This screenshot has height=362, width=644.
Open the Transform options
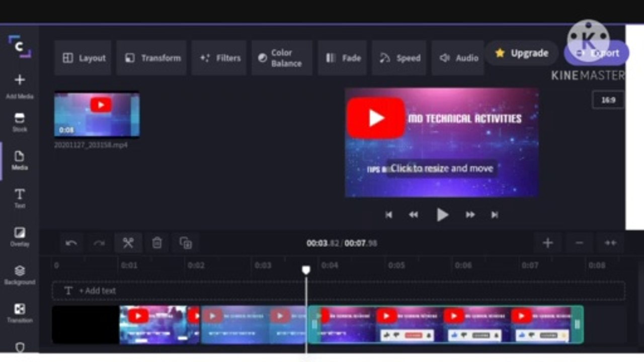point(151,58)
